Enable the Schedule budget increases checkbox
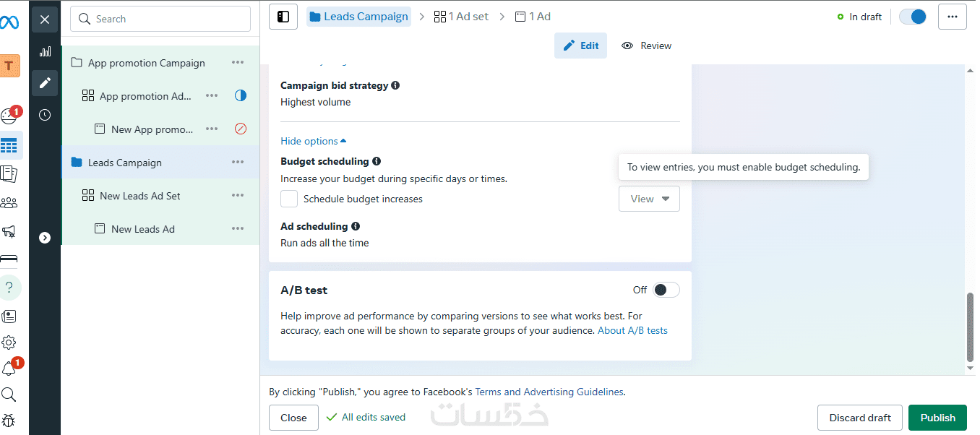 289,199
